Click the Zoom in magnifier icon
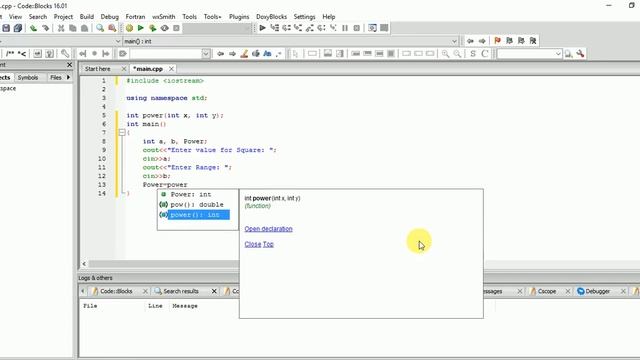 point(445,53)
